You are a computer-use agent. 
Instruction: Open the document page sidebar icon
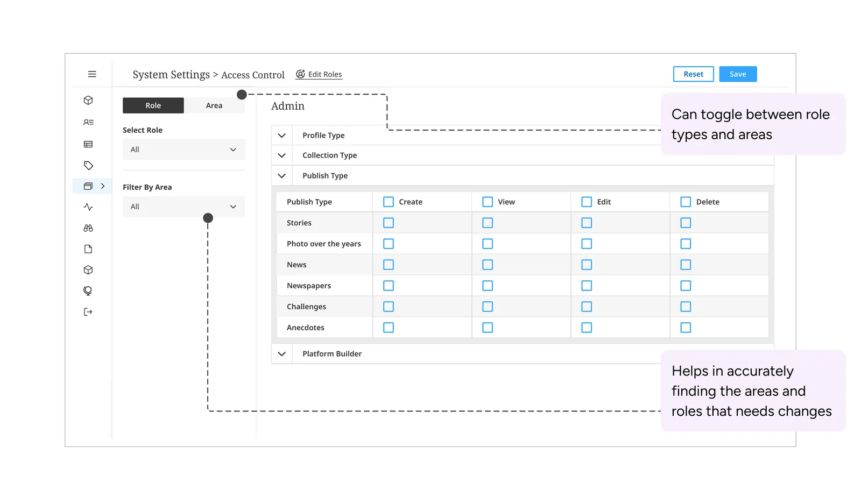tap(88, 249)
